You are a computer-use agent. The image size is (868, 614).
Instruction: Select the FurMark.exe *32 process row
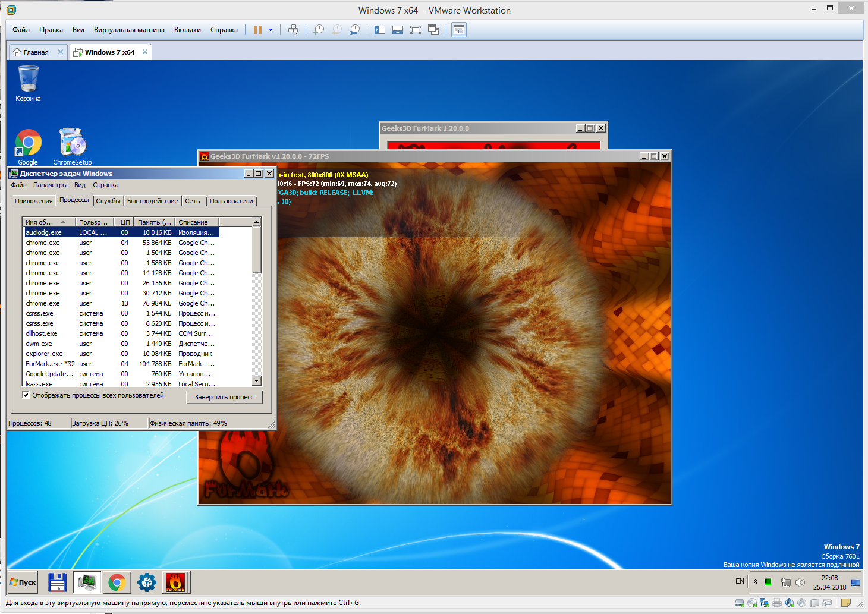click(121, 364)
